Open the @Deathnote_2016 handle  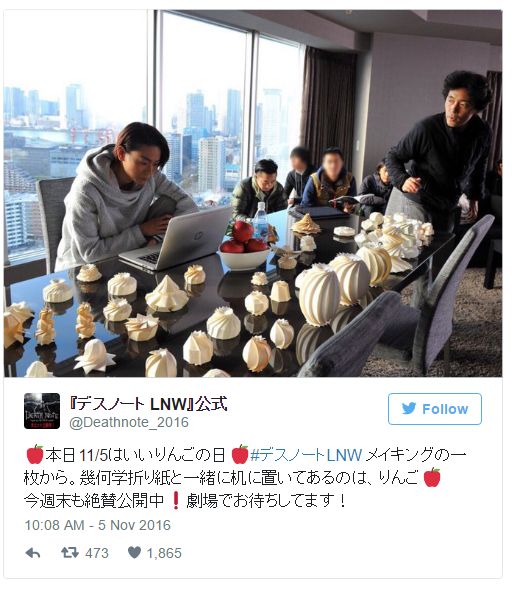(129, 422)
